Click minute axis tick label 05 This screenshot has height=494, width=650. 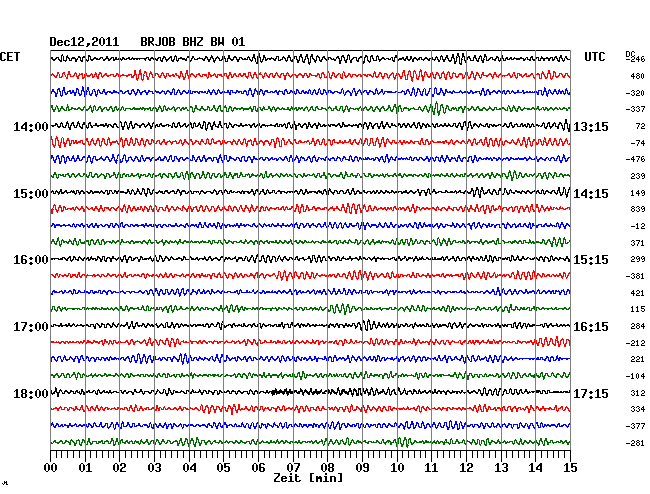(223, 468)
